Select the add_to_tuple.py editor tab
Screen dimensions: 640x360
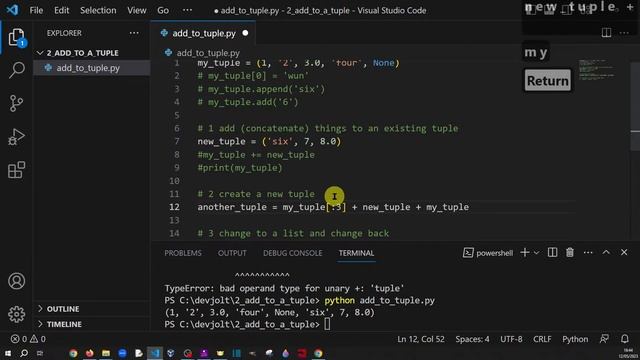pyautogui.click(x=203, y=33)
